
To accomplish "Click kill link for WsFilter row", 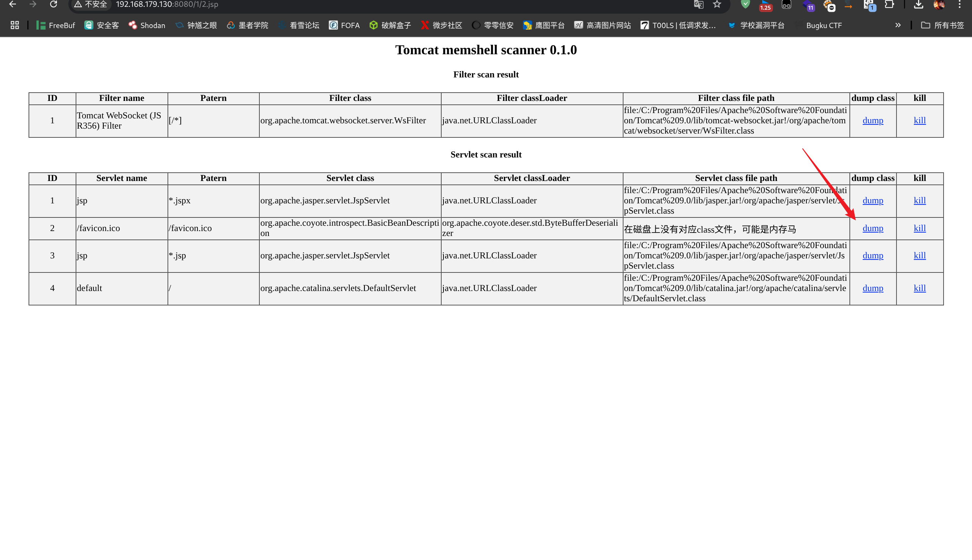I will pos(919,121).
